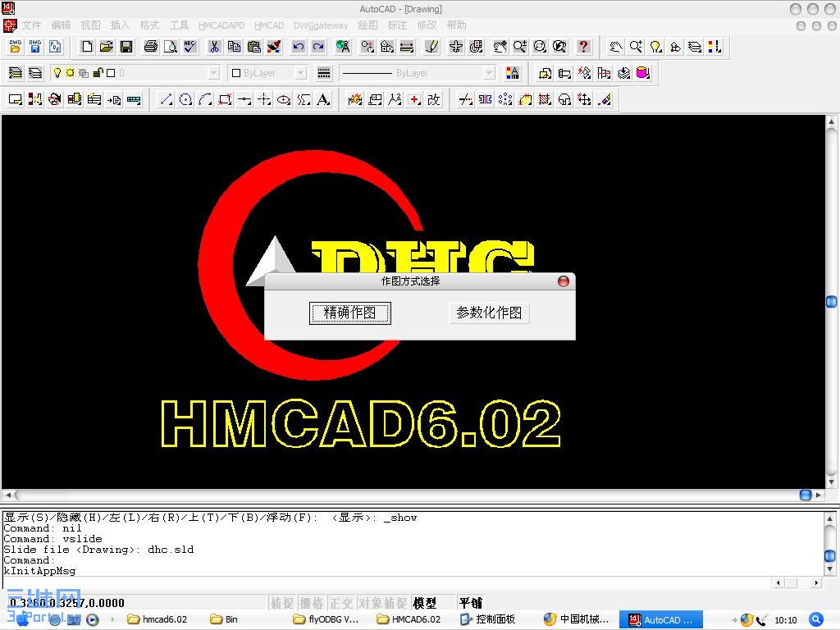The image size is (840, 630).
Task: Click the command line input area
Action: [x=386, y=582]
